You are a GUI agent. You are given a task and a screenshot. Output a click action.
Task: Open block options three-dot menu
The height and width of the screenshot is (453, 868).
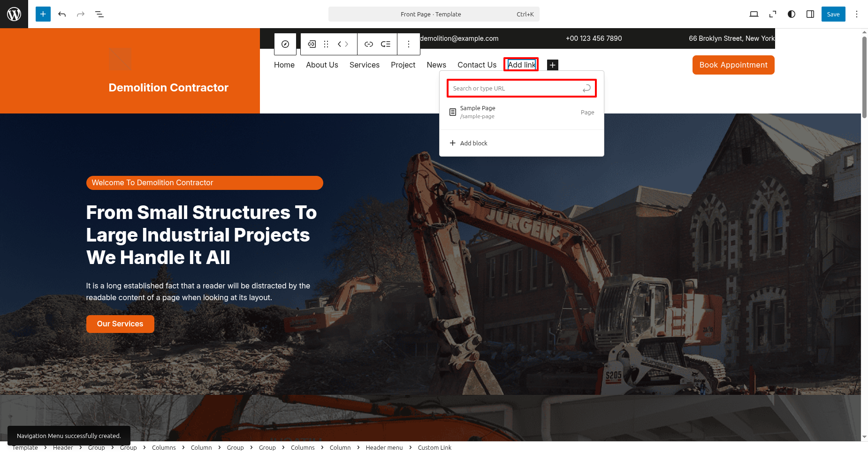click(x=409, y=44)
